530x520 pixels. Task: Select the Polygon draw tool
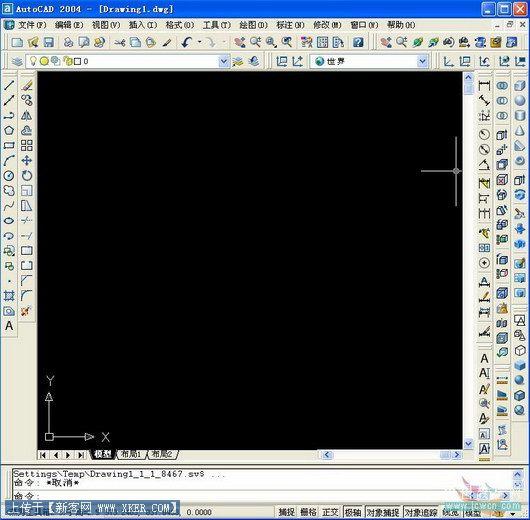pos(9,131)
